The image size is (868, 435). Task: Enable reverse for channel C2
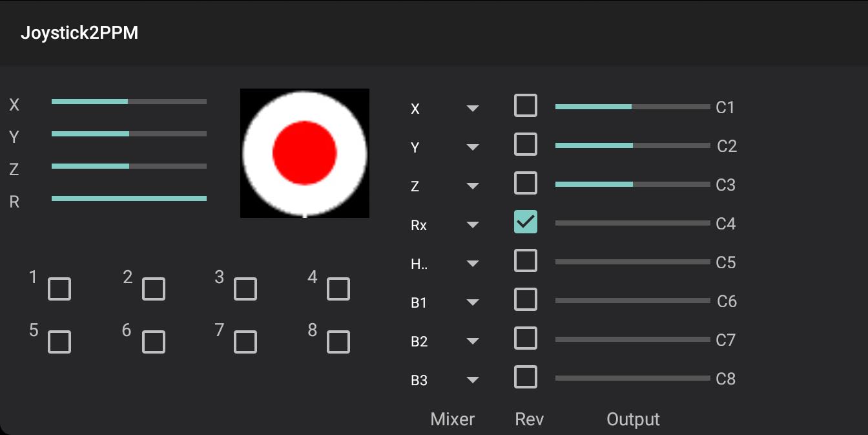[526, 144]
